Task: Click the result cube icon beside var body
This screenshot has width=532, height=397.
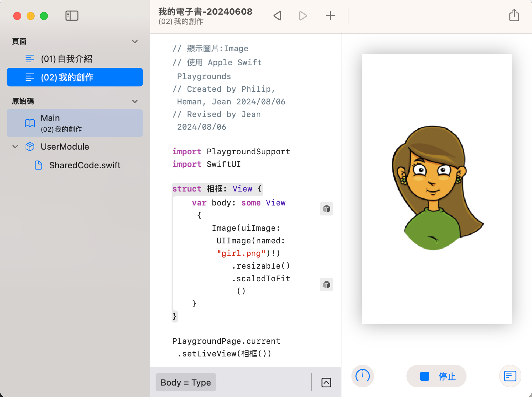Action: pyautogui.click(x=327, y=209)
